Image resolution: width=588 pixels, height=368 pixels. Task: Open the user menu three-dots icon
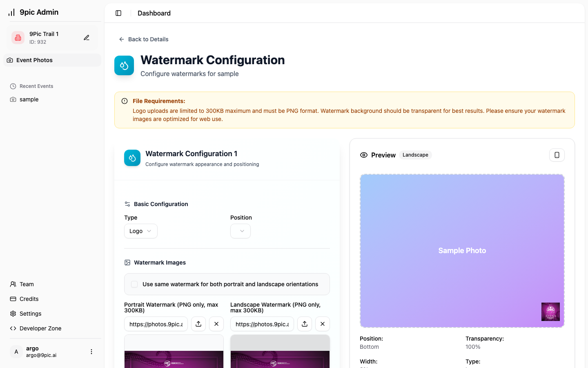[x=91, y=352]
